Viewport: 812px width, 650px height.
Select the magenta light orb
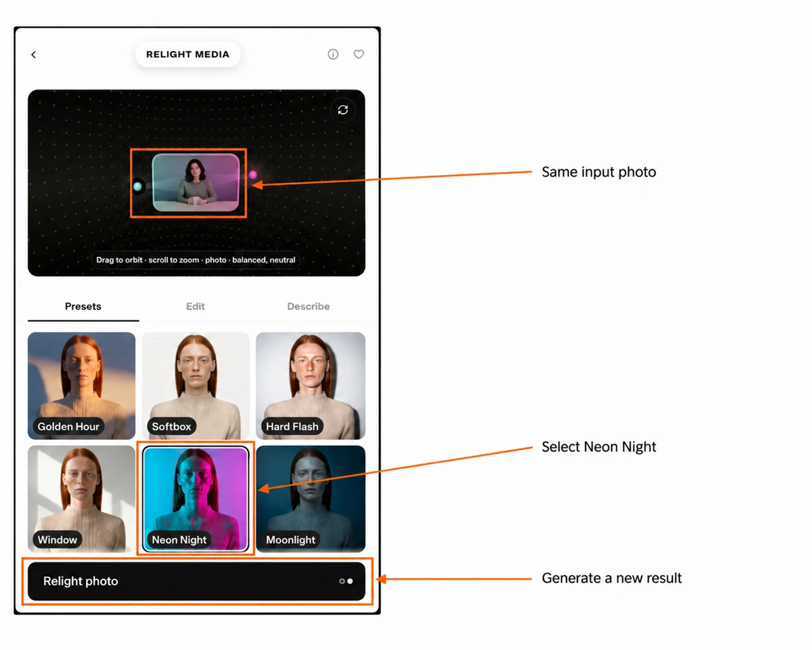coord(253,175)
